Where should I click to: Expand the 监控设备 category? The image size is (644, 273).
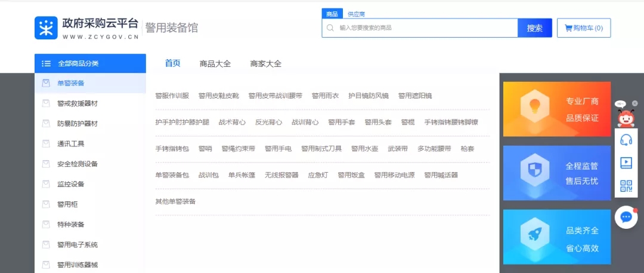(x=71, y=184)
